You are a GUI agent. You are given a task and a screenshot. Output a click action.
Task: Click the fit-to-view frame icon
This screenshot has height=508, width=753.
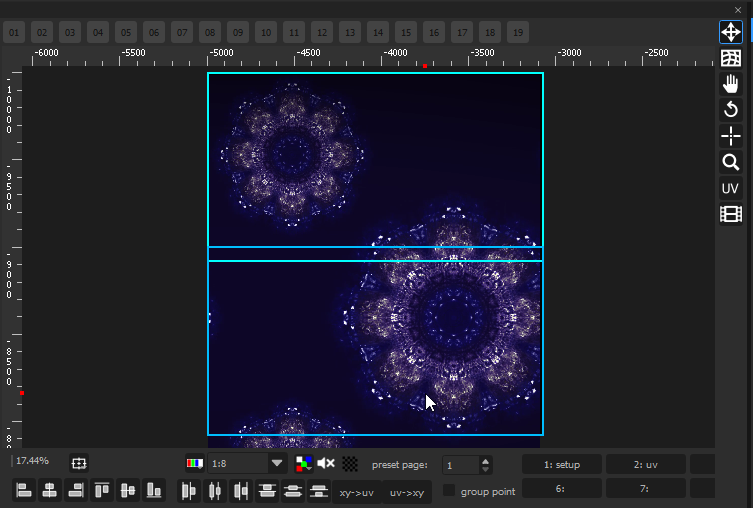tap(79, 463)
